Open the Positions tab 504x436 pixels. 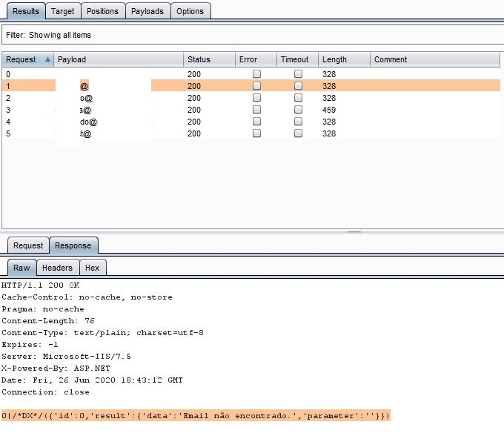102,11
